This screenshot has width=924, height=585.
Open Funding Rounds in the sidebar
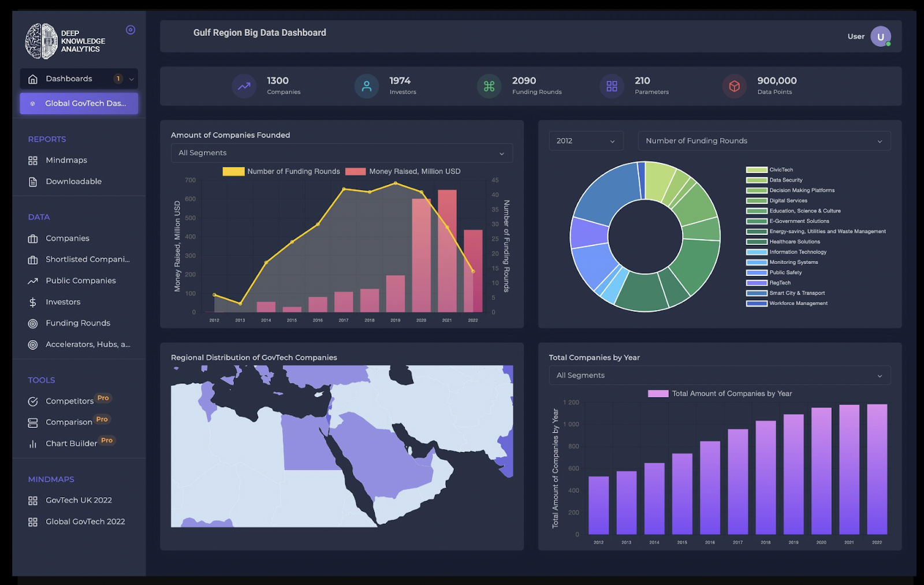pyautogui.click(x=77, y=323)
